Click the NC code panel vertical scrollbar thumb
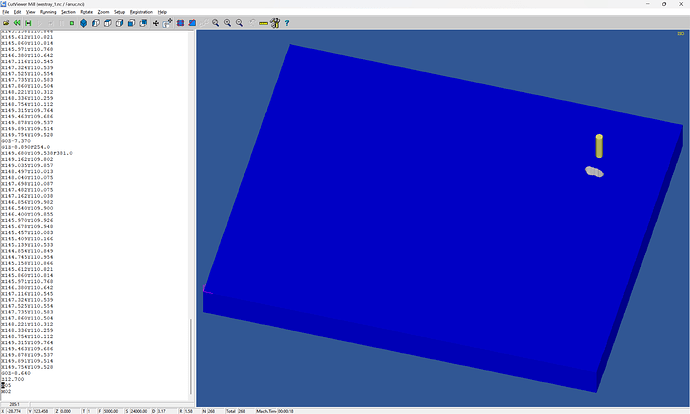This screenshot has width=690, height=414. 191,356
